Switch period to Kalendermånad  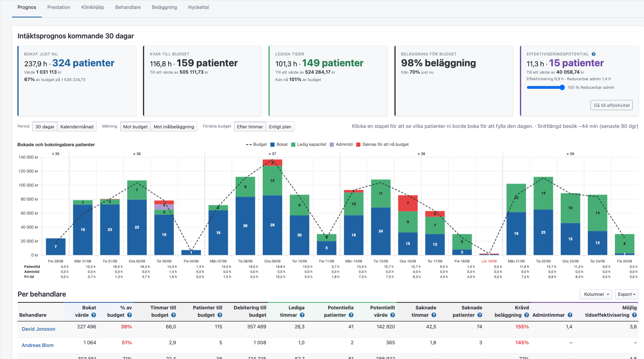click(x=77, y=127)
